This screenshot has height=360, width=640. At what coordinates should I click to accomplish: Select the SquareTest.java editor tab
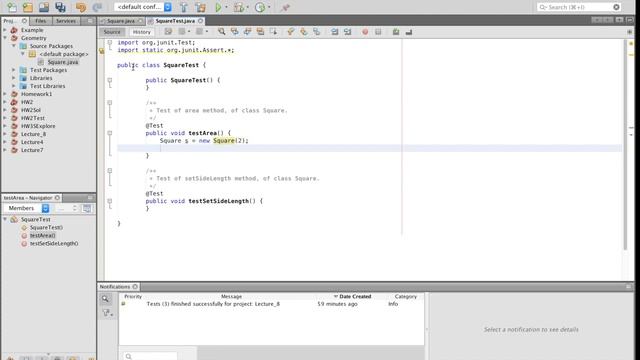click(x=176, y=21)
